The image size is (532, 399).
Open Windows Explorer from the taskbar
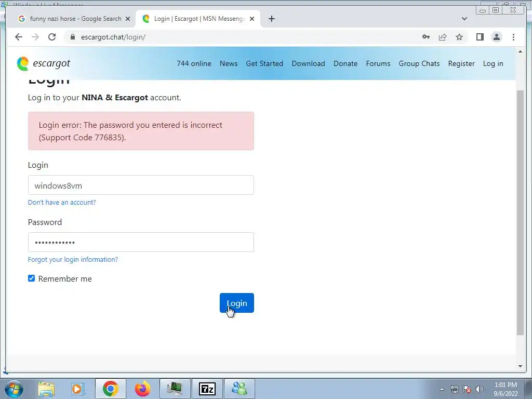coord(46,389)
